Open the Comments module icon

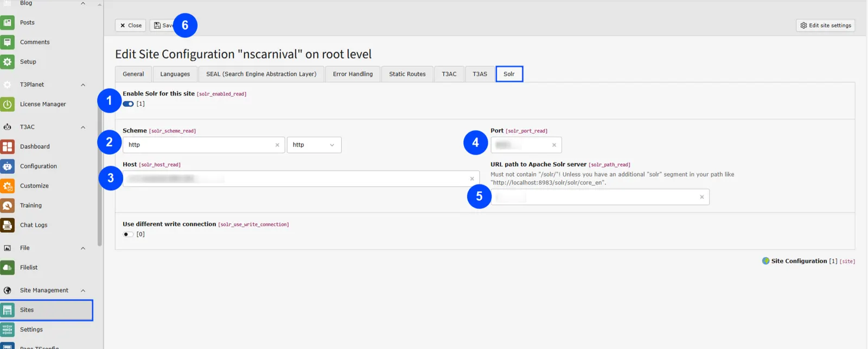8,42
